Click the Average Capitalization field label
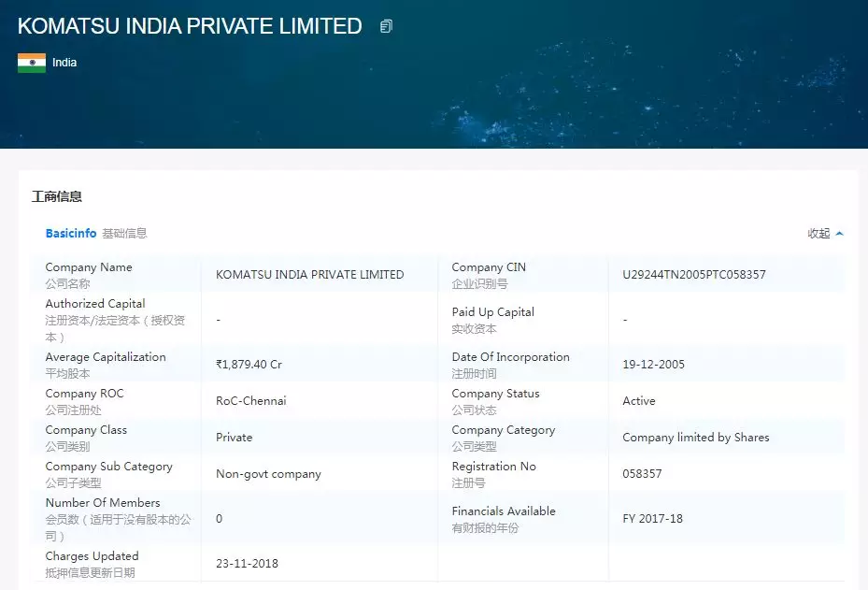 pyautogui.click(x=106, y=357)
